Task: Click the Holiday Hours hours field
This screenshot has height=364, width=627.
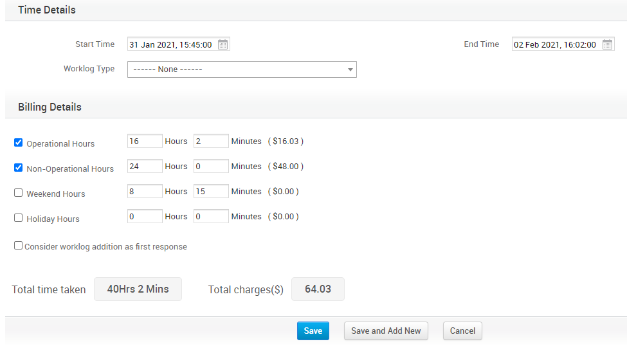Action: click(145, 216)
